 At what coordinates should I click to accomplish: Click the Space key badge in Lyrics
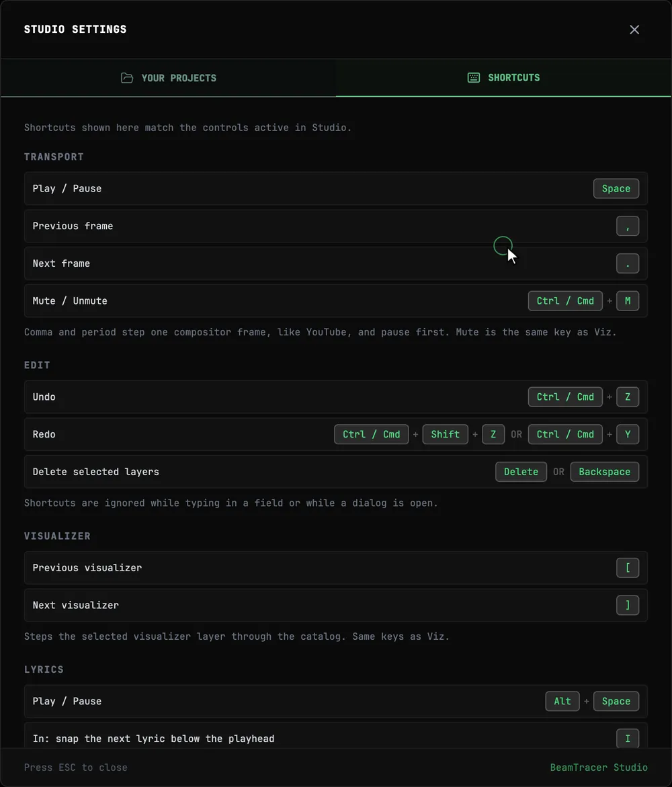[x=616, y=701]
